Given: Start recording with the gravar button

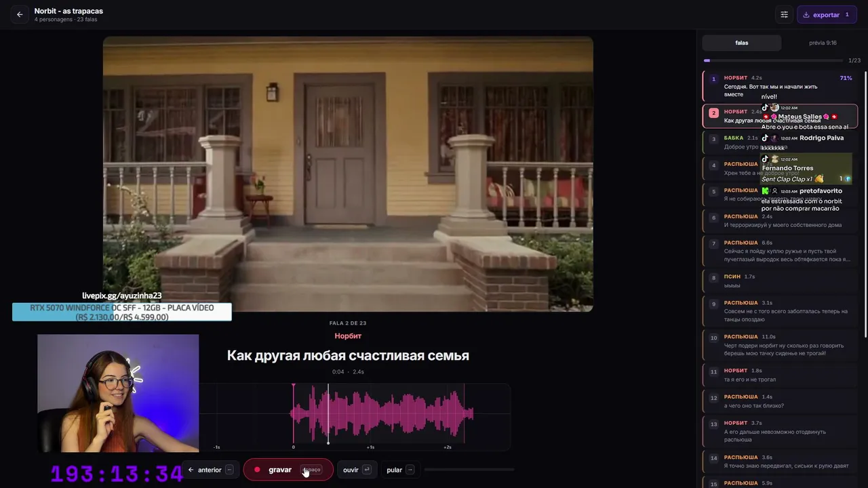Looking at the screenshot, I should click(x=288, y=470).
